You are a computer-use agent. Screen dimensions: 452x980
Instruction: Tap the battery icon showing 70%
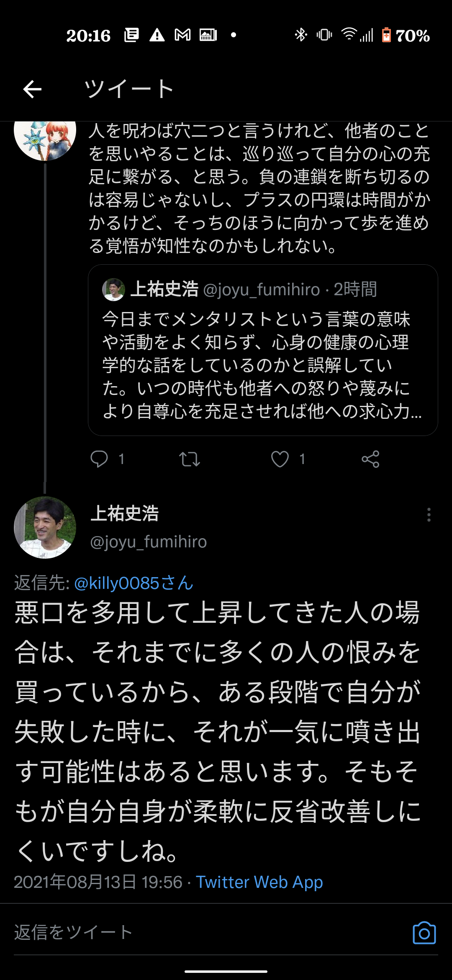[386, 35]
